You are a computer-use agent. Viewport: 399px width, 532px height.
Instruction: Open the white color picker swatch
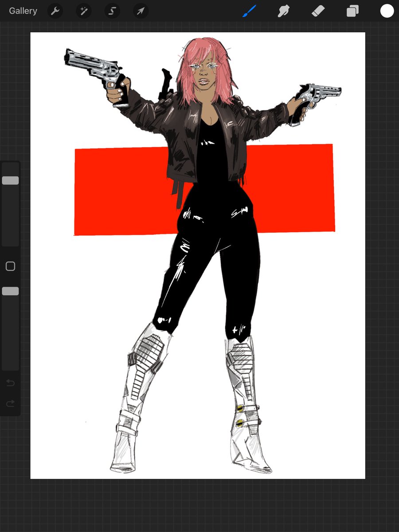pyautogui.click(x=387, y=11)
